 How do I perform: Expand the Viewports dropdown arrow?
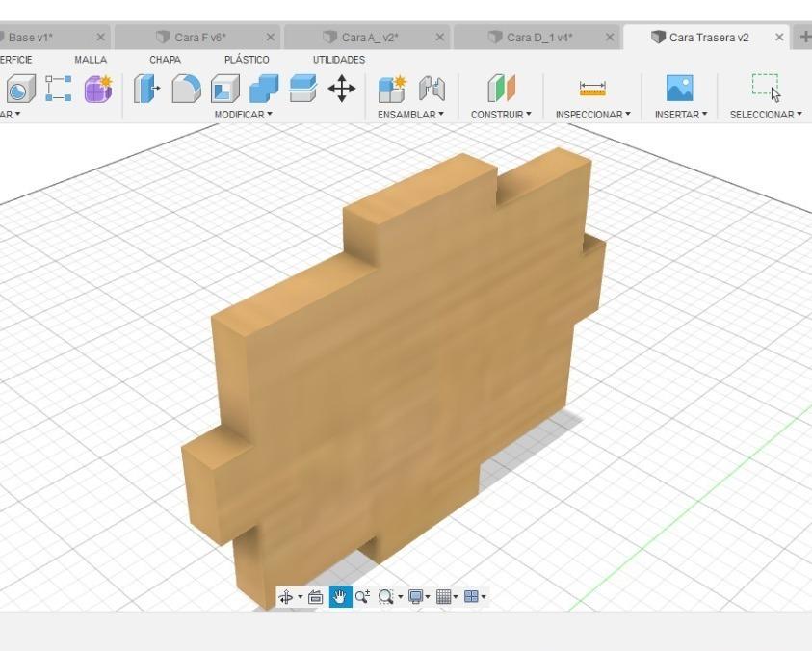(x=484, y=597)
